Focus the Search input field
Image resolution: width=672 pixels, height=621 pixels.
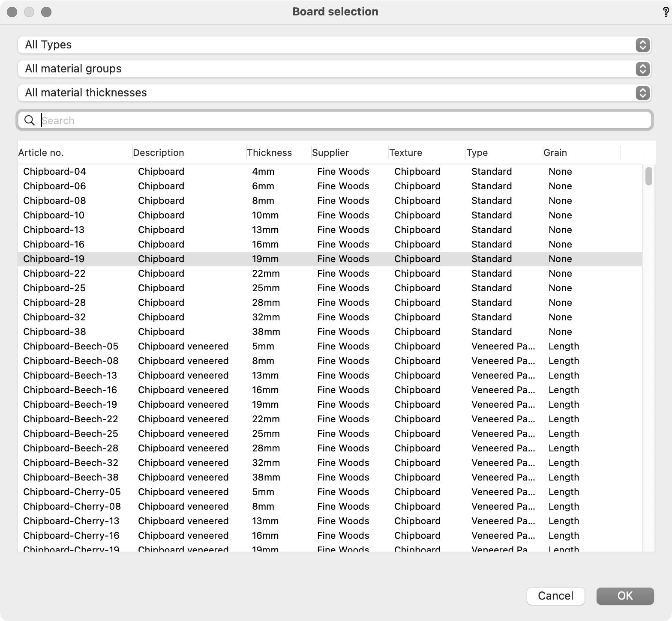click(335, 120)
